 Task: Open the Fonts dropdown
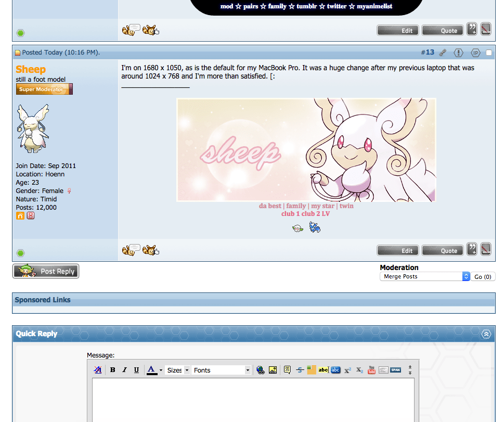click(x=222, y=370)
